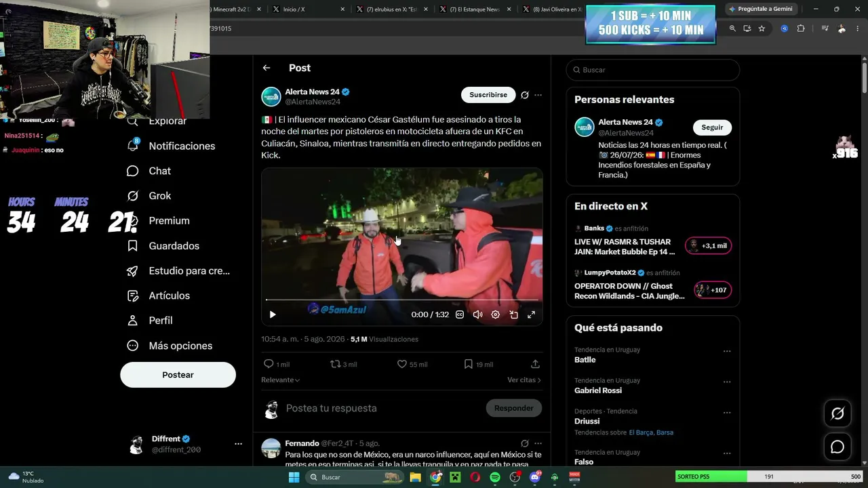Open the Relevante sort dropdown
The width and height of the screenshot is (868, 488).
(x=280, y=380)
